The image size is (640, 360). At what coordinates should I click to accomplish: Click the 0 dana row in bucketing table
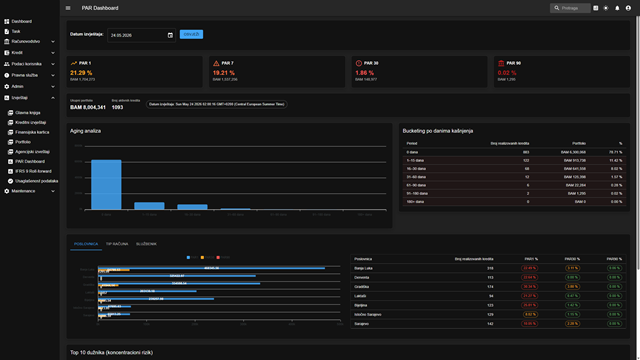(514, 152)
